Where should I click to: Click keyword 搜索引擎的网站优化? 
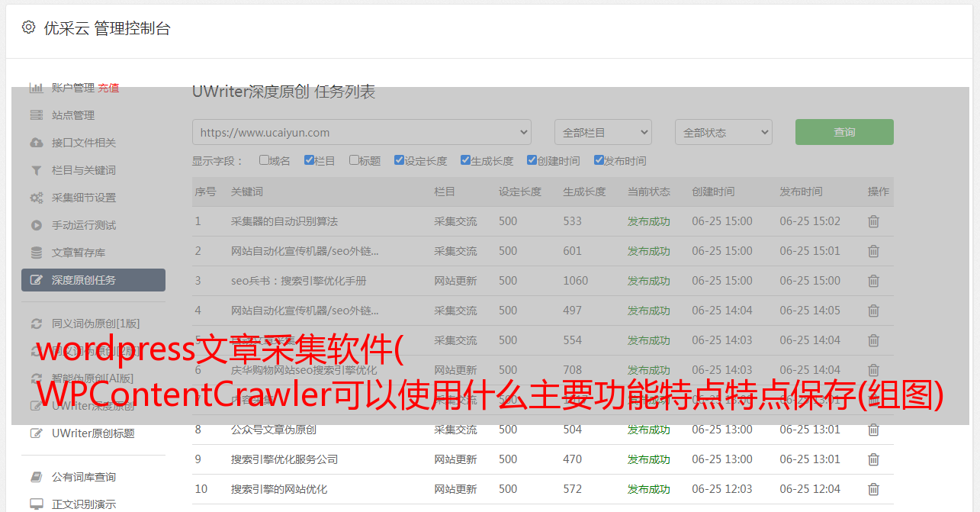click(279, 489)
